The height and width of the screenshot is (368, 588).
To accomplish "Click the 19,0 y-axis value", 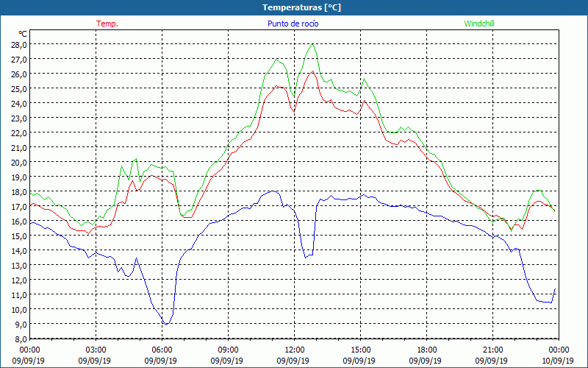I will [20, 177].
